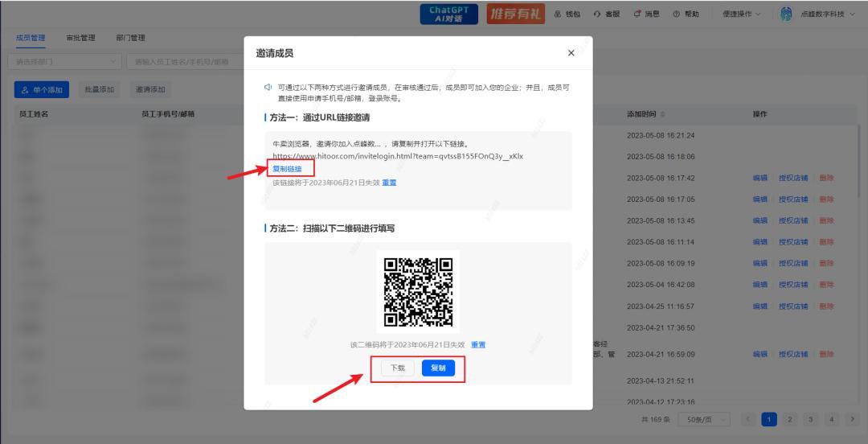Viewport: 868px width, 444px height.
Task: Select page 1 in pagination
Action: [x=769, y=420]
